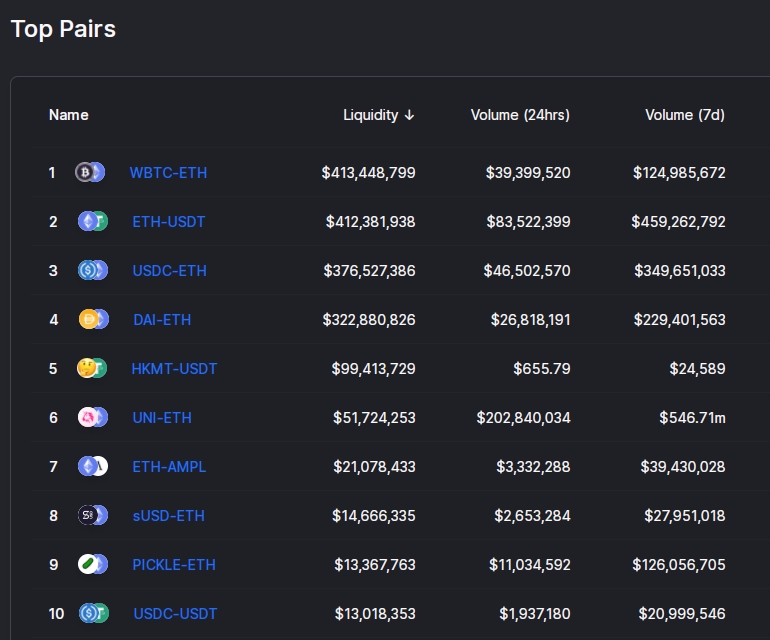Open the PICKLE-ETH pair link
The image size is (770, 640).
pyautogui.click(x=174, y=565)
